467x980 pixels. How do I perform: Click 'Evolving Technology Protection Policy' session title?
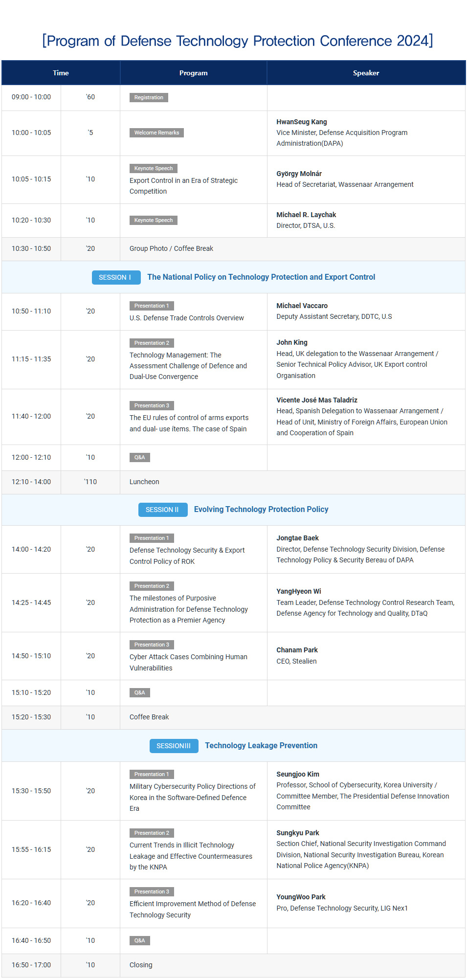coord(261,510)
